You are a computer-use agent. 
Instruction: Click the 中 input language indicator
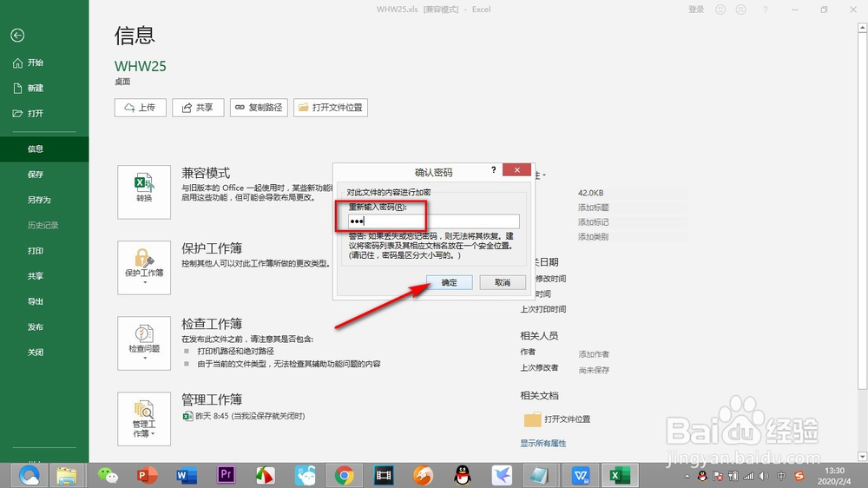pos(781,476)
